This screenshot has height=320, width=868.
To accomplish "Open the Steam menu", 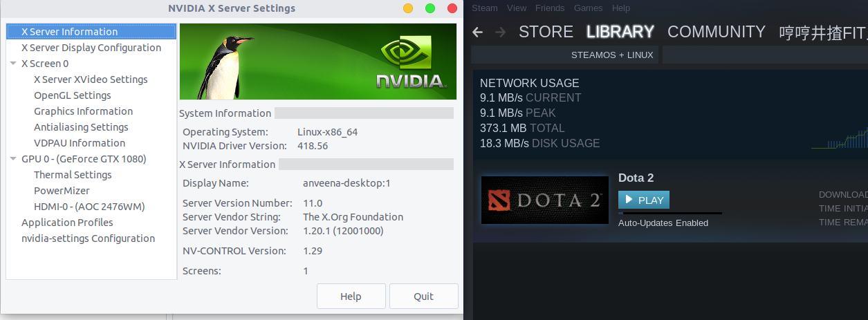I will 485,8.
